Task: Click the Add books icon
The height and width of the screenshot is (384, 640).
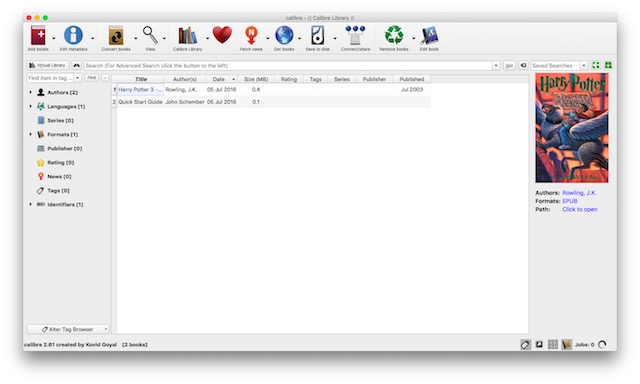Action: (x=38, y=36)
